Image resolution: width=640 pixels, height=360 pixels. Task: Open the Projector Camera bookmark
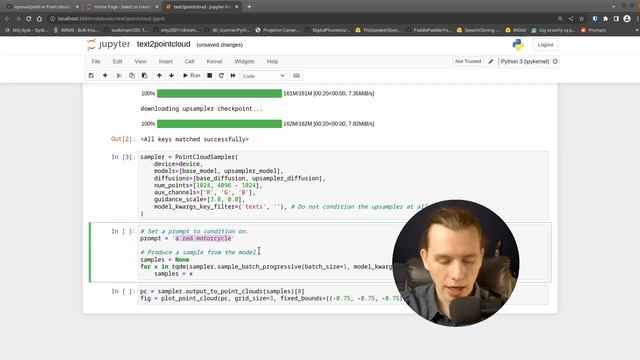pyautogui.click(x=278, y=30)
